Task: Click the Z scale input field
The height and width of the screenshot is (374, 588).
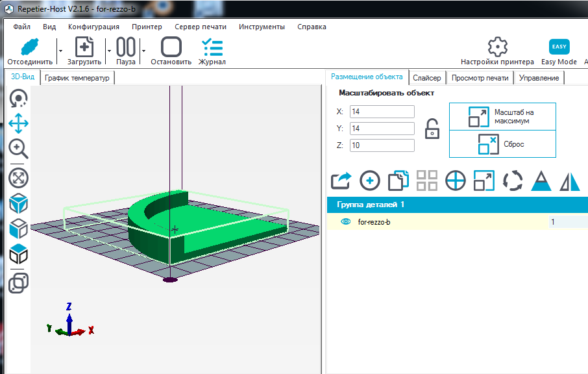Action: click(382, 145)
